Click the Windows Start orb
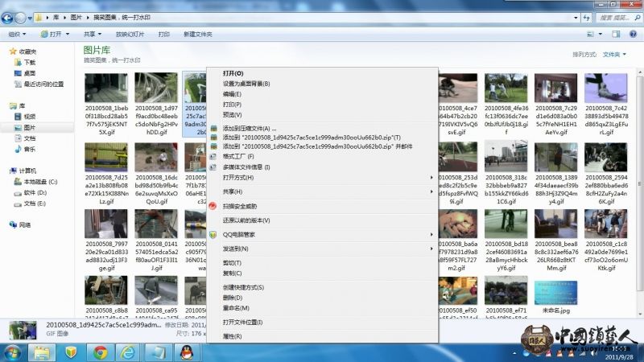This screenshot has height=362, width=644. point(12,352)
